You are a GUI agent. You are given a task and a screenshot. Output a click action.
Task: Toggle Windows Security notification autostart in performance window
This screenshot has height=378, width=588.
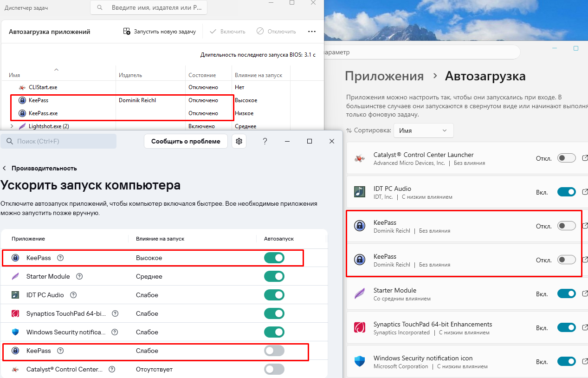274,332
